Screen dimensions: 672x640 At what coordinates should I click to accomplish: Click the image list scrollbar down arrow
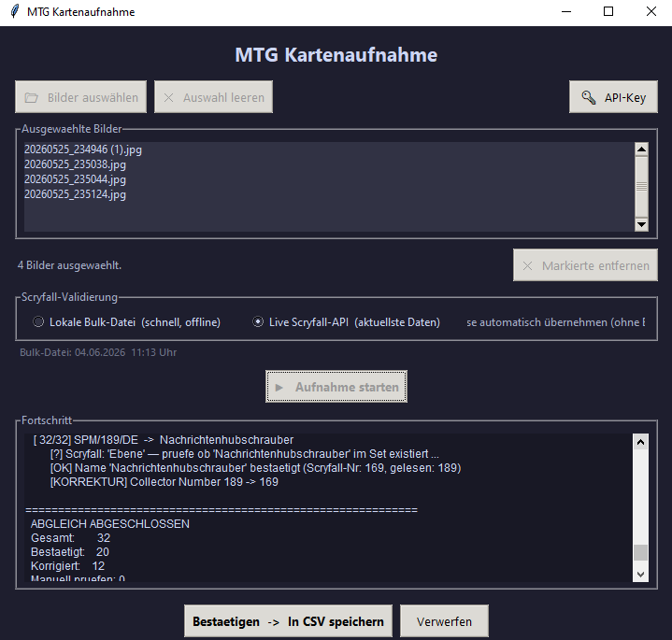[x=641, y=224]
